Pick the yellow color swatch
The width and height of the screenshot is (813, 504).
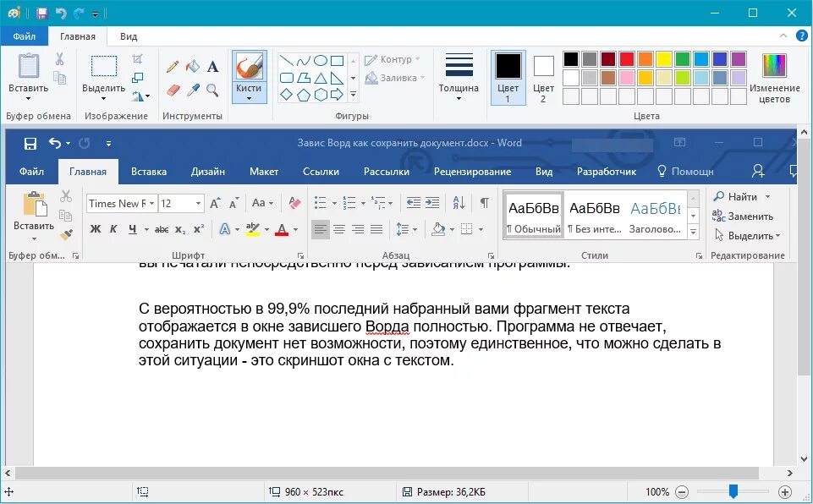point(664,58)
